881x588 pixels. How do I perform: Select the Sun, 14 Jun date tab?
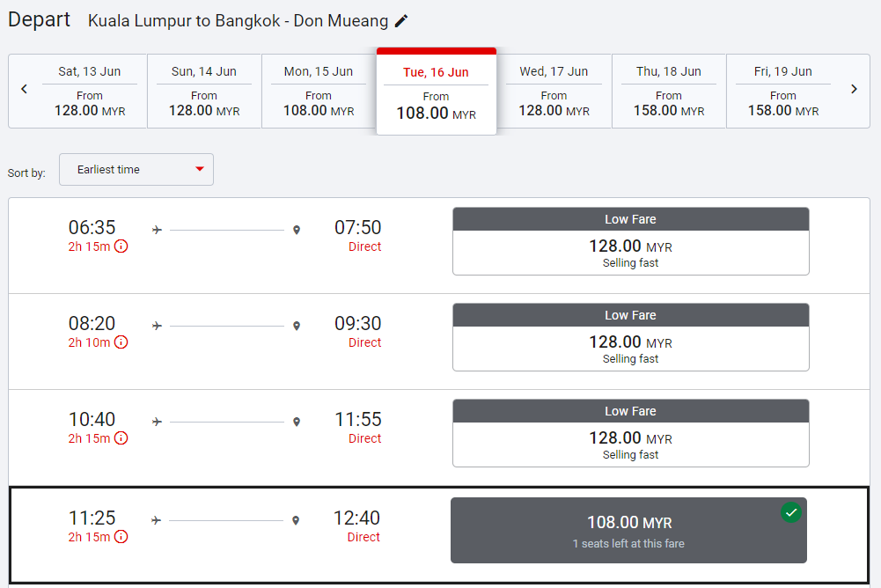tap(204, 92)
